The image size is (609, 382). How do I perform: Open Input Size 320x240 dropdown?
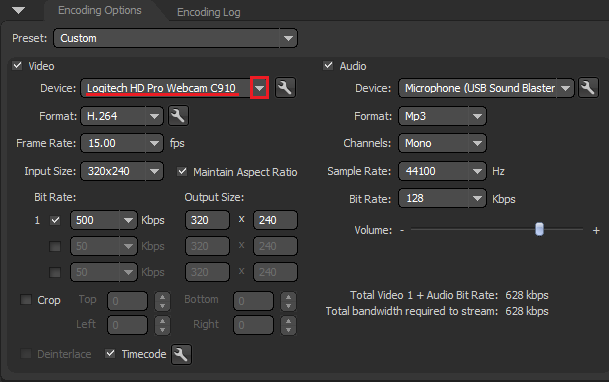tap(122, 171)
